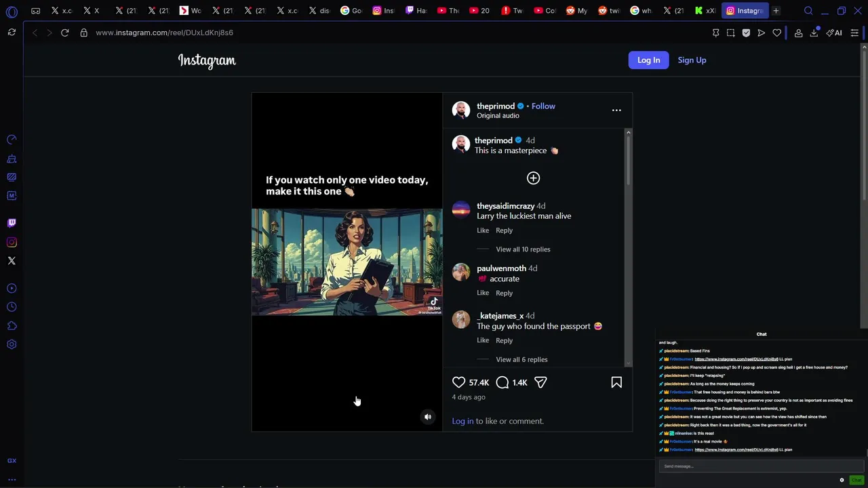
Task: Open the Player icon in sidebar
Action: tap(12, 289)
